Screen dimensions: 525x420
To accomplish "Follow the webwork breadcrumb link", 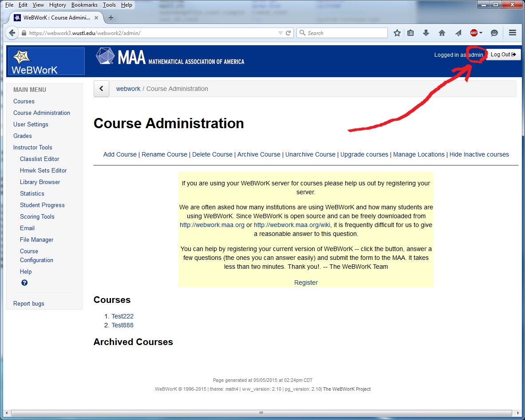I will coord(128,89).
